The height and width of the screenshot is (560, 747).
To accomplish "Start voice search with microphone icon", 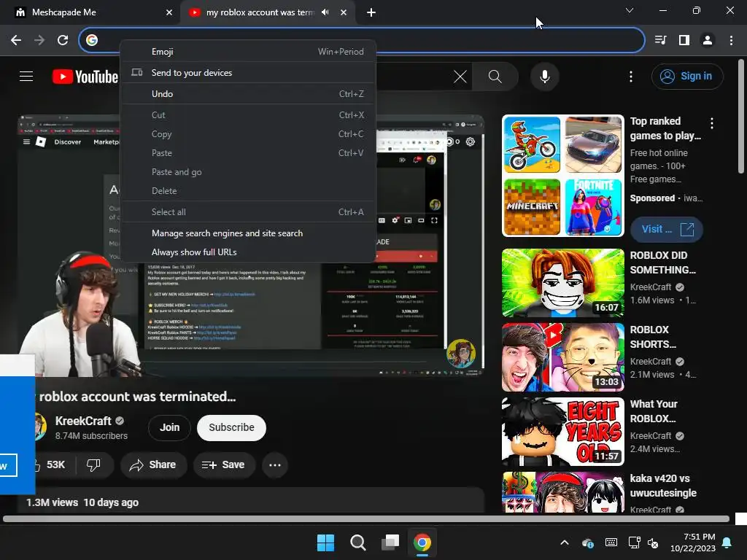I will pyautogui.click(x=544, y=76).
